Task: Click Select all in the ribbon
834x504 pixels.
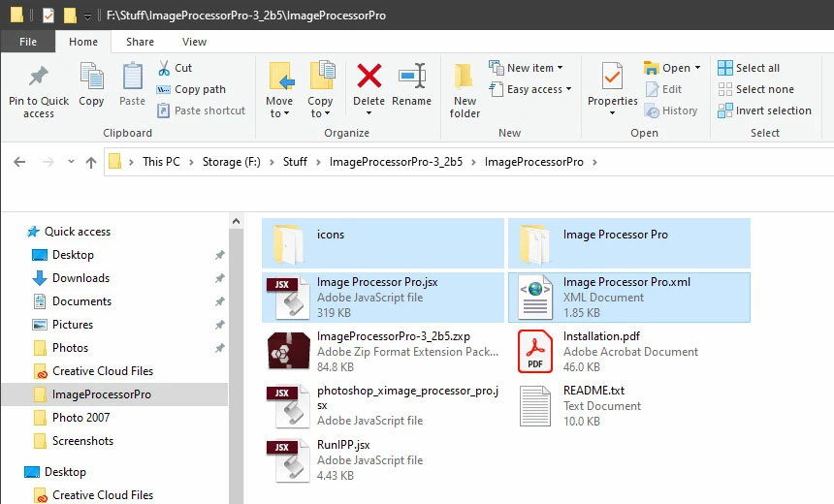Action: 749,68
